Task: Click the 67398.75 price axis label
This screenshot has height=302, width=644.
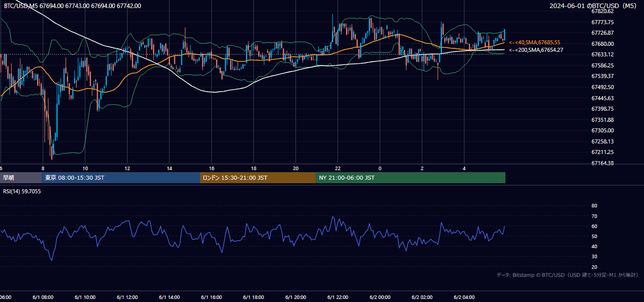Action: [602, 109]
